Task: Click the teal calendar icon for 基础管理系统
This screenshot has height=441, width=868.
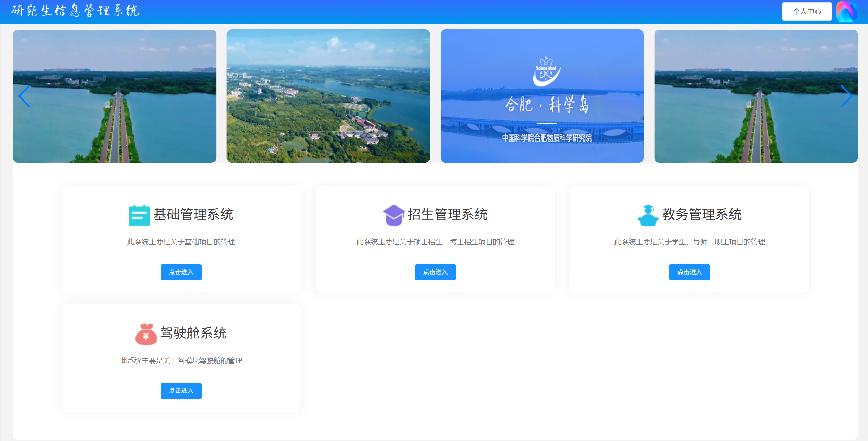Action: tap(139, 215)
